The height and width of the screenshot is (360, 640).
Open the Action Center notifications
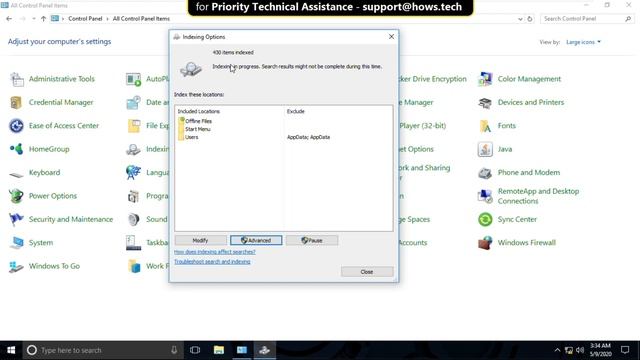point(625,350)
